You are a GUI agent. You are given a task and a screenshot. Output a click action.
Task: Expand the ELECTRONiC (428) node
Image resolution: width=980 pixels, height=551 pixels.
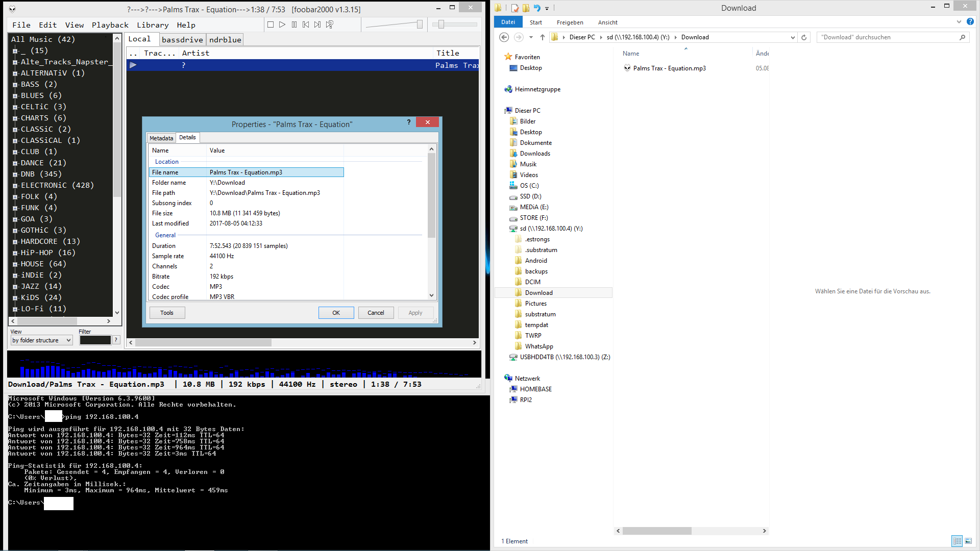click(x=15, y=186)
